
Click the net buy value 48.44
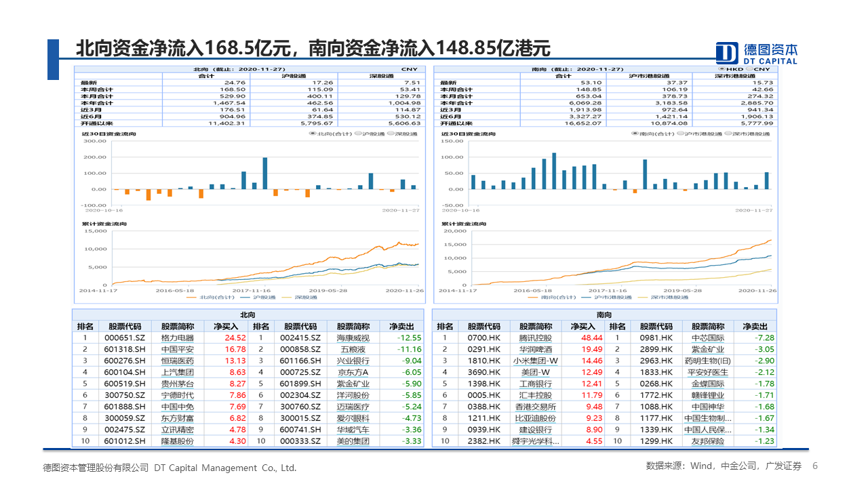591,338
